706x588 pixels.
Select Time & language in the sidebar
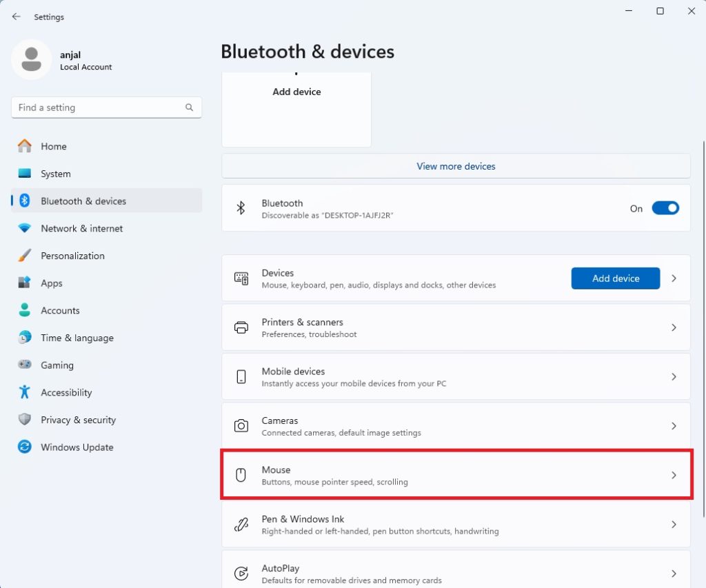[x=23, y=338]
